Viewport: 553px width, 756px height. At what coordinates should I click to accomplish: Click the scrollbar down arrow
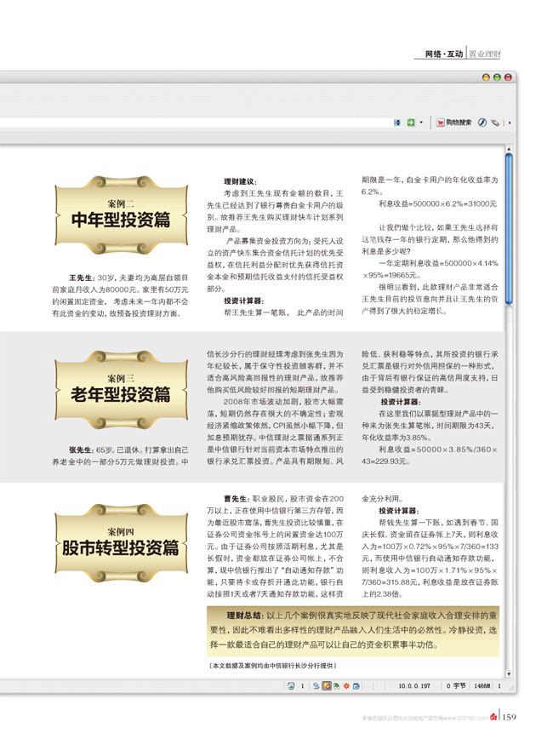(509, 674)
